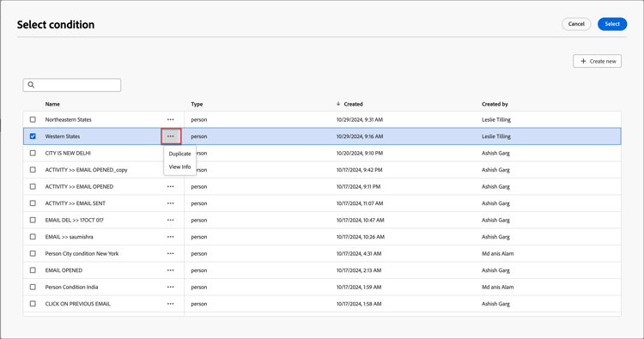Open more options for EMAIL DEL >> 17OCT 017

pyautogui.click(x=171, y=220)
